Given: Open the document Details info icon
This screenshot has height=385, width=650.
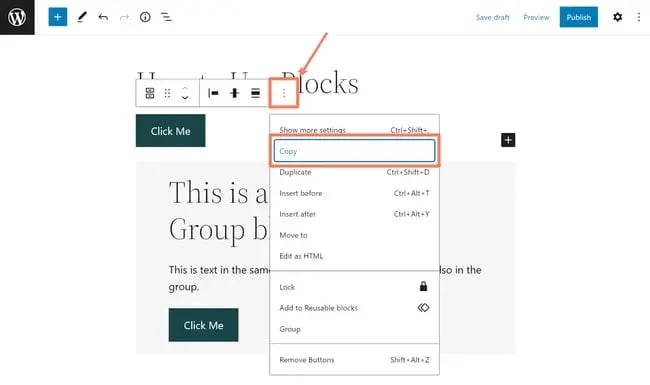Looking at the screenshot, I should (145, 17).
